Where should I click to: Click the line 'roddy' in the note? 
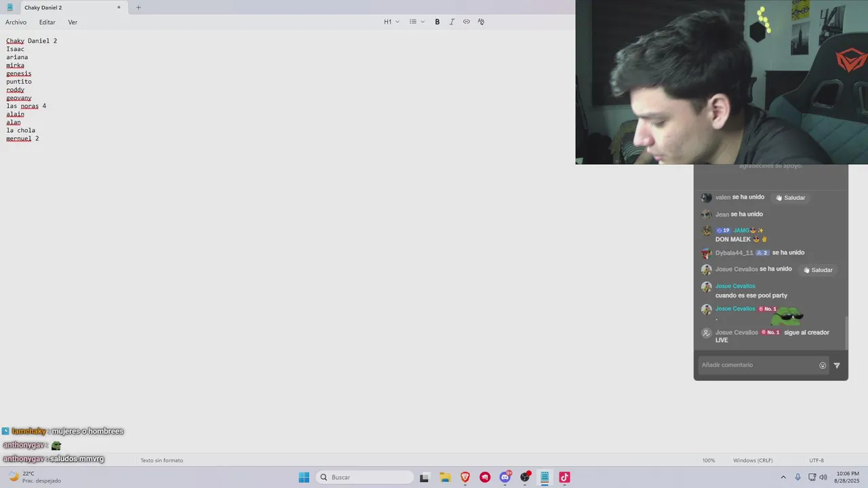(x=15, y=89)
